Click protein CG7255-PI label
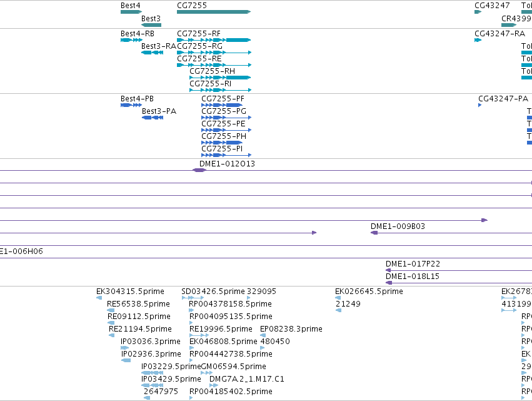Screen dimensions: 532x401 222,149
